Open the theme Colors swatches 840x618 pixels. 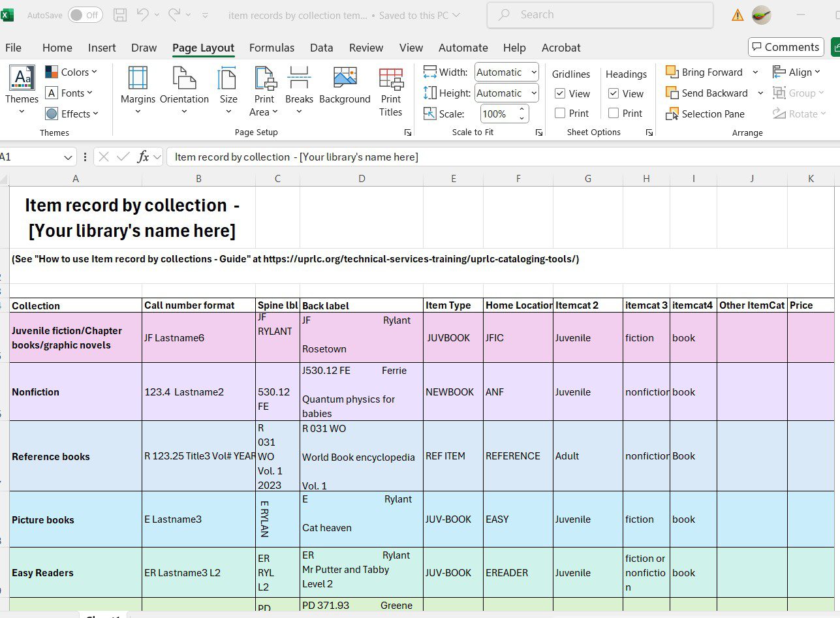coord(71,72)
